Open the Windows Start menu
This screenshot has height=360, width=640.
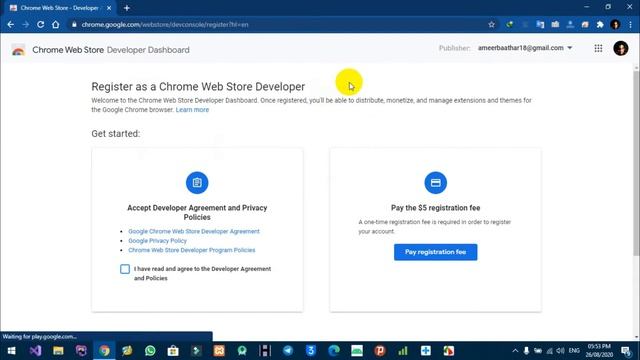(x=11, y=351)
